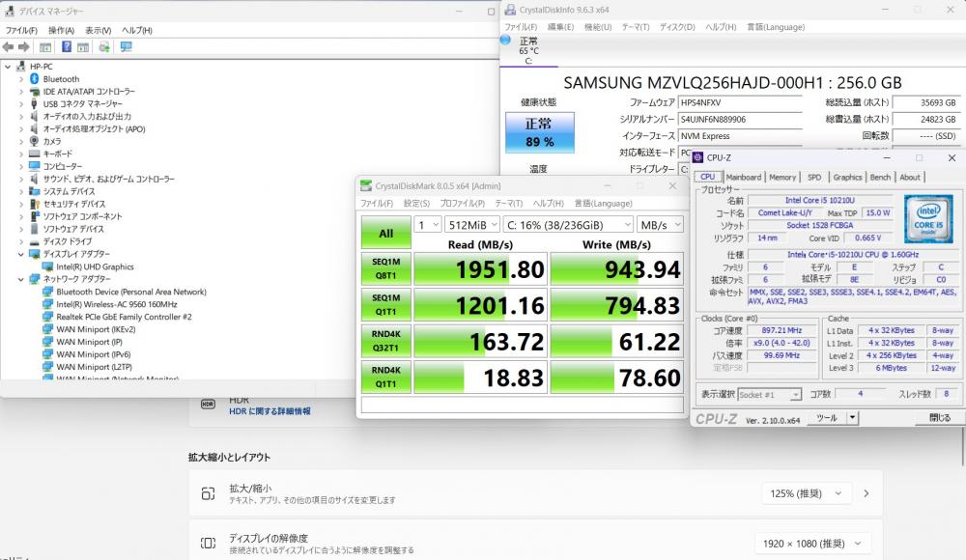Click the serial number field in CrystalDiskInfo
The image size is (966, 560).
pos(740,120)
